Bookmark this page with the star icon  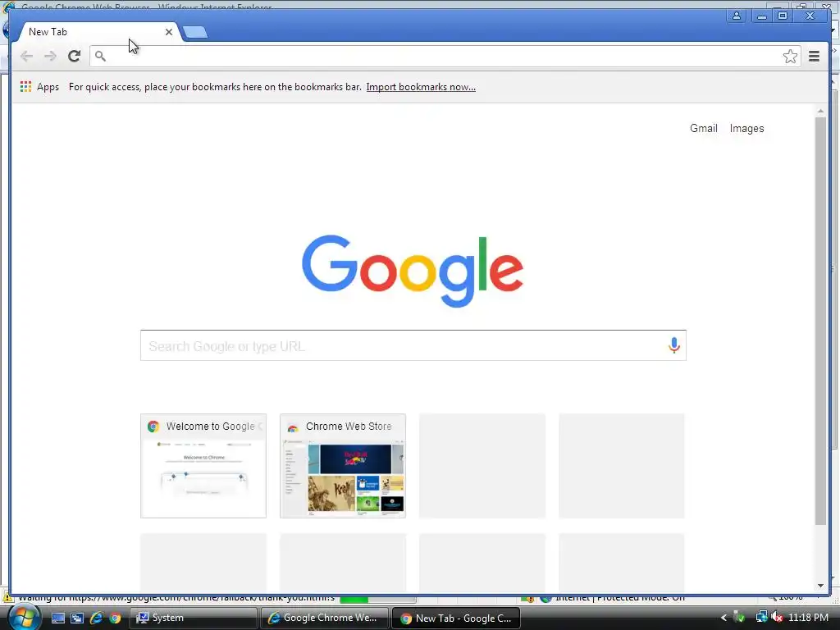pyautogui.click(x=790, y=57)
